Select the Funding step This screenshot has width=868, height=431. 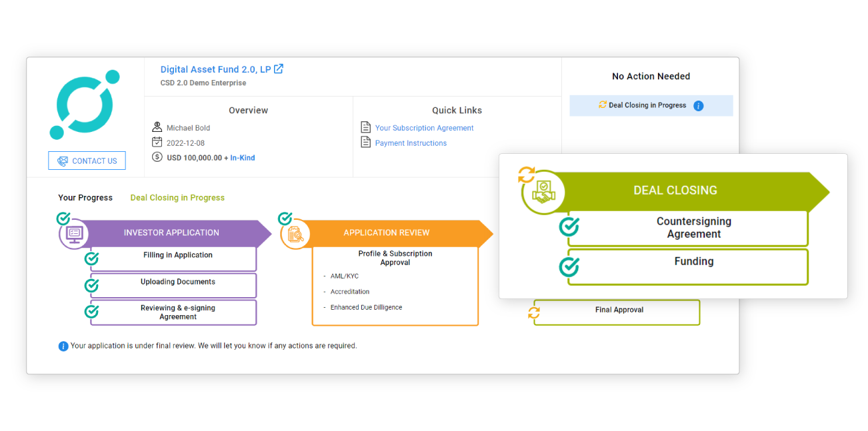[688, 267]
